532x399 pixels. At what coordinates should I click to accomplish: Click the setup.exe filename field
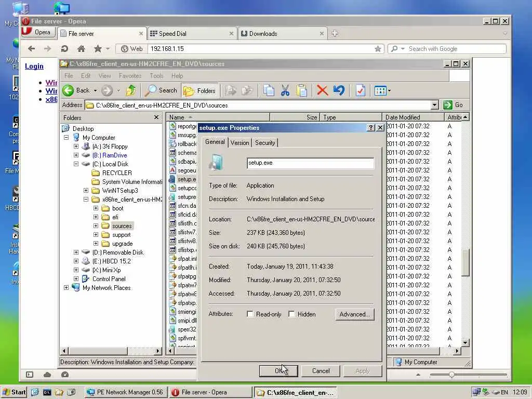tap(311, 163)
